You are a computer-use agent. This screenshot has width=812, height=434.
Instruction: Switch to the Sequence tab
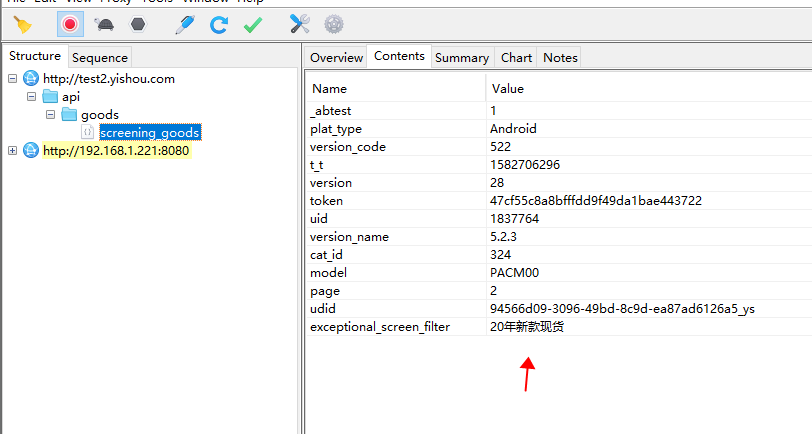pos(99,57)
